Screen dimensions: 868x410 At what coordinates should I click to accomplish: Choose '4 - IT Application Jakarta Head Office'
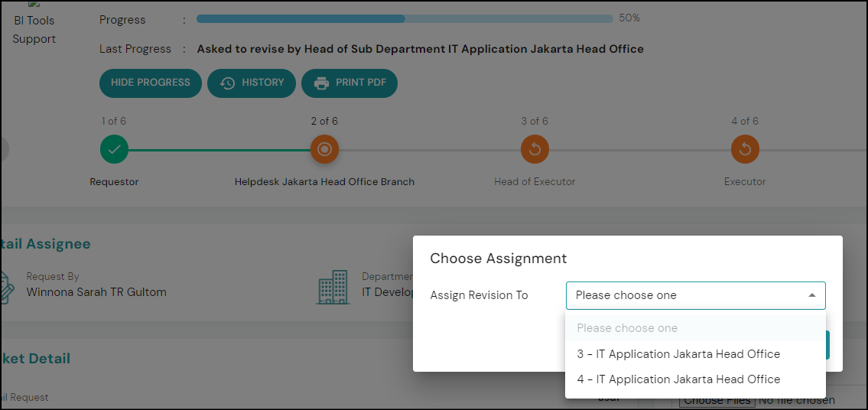click(678, 379)
